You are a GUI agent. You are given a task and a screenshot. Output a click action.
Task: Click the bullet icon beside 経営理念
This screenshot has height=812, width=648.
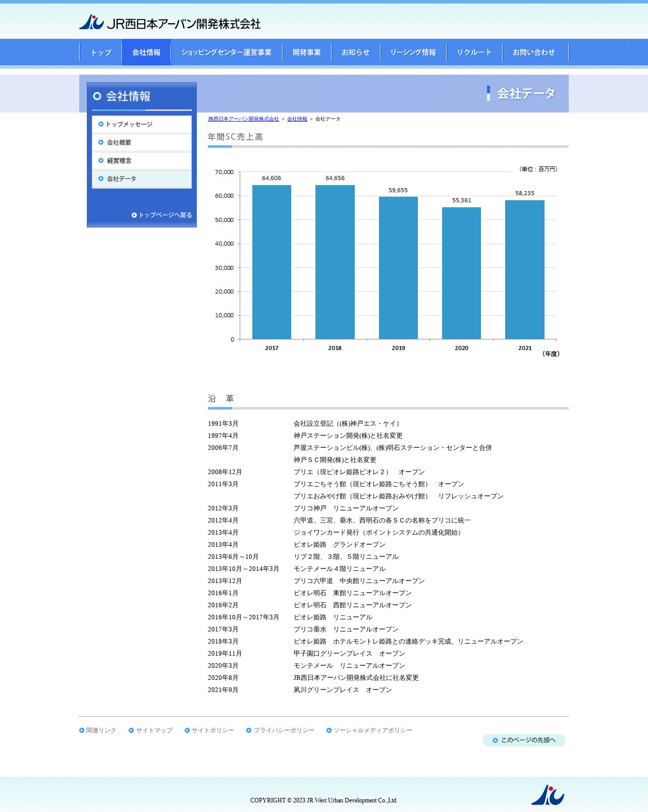coord(101,160)
